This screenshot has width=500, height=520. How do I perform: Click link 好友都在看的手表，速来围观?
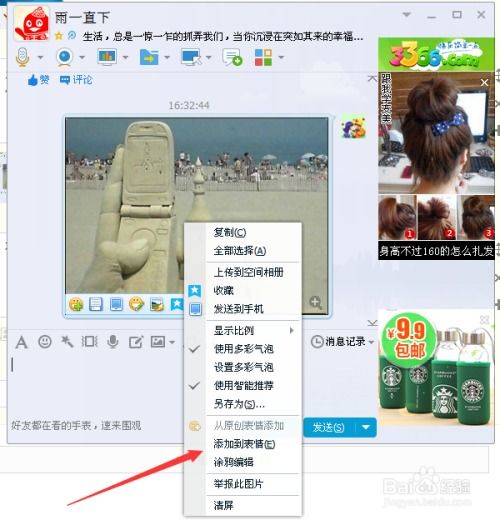pyautogui.click(x=76, y=426)
